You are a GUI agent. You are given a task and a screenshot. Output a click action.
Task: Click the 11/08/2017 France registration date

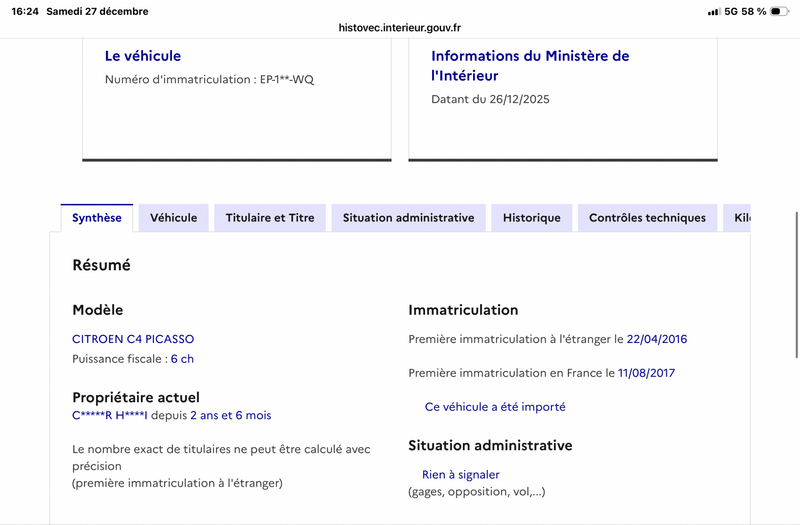[646, 373]
